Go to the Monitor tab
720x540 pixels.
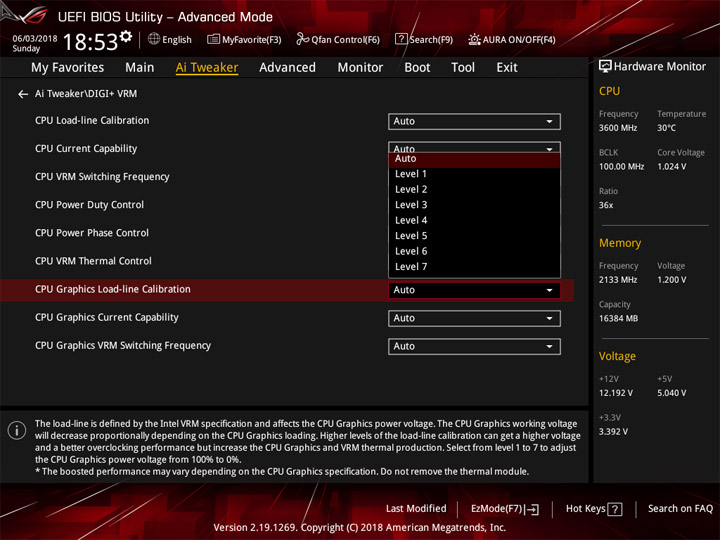click(x=360, y=68)
